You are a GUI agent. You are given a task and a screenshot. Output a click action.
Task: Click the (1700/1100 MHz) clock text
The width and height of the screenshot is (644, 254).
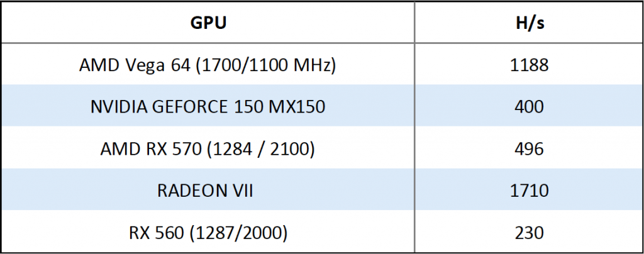pyautogui.click(x=265, y=65)
